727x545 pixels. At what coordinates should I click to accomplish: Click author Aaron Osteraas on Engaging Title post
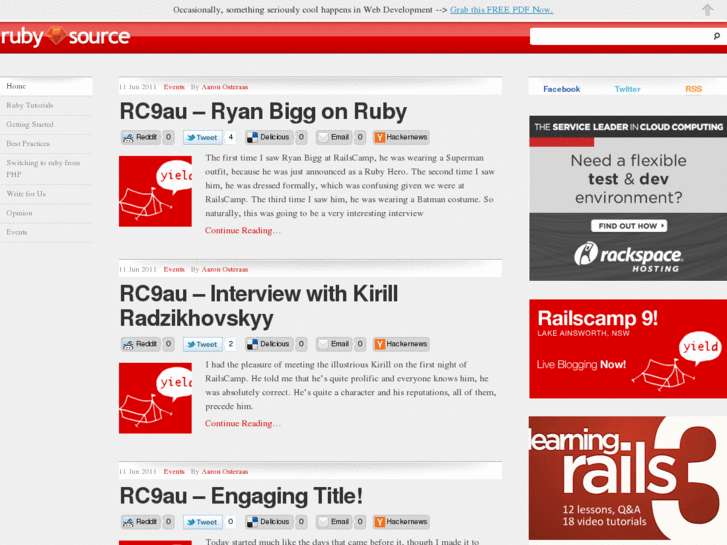[225, 471]
